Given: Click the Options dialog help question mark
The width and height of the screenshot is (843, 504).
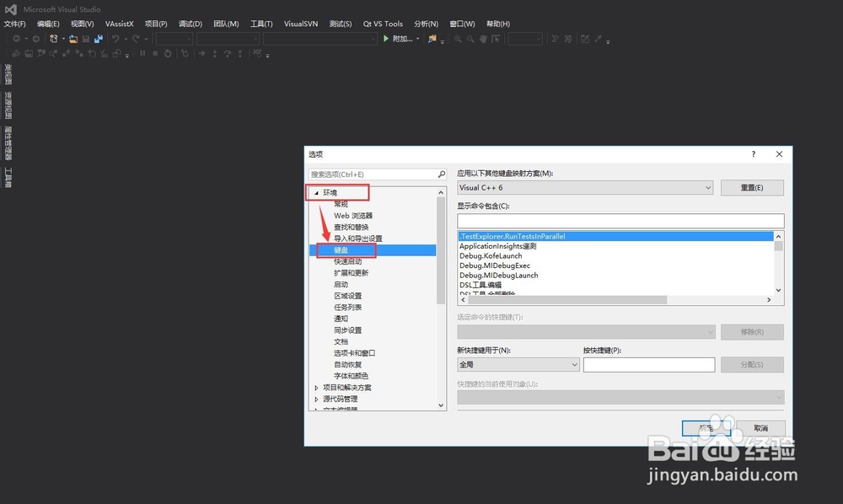Looking at the screenshot, I should point(753,154).
